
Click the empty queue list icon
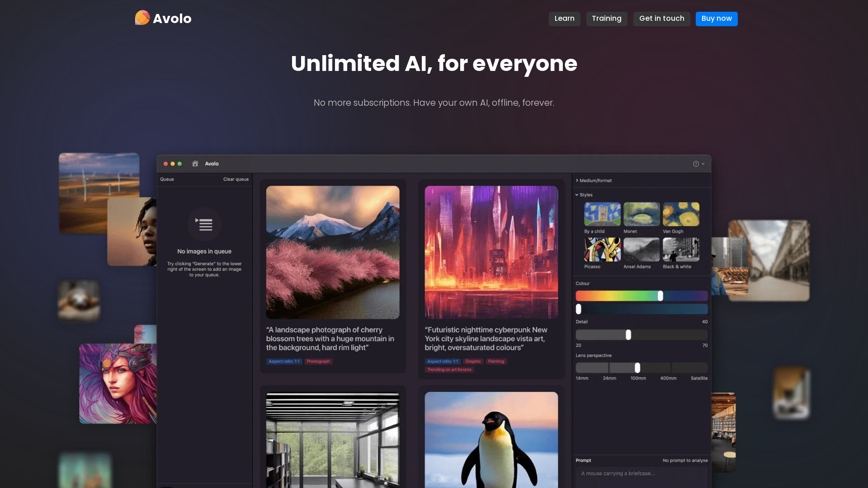[x=204, y=224]
